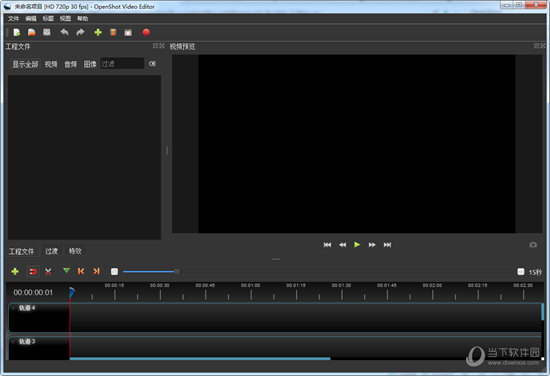Image resolution: width=550 pixels, height=376 pixels.
Task: Click the splitter handle between files and preview
Action: 167,150
